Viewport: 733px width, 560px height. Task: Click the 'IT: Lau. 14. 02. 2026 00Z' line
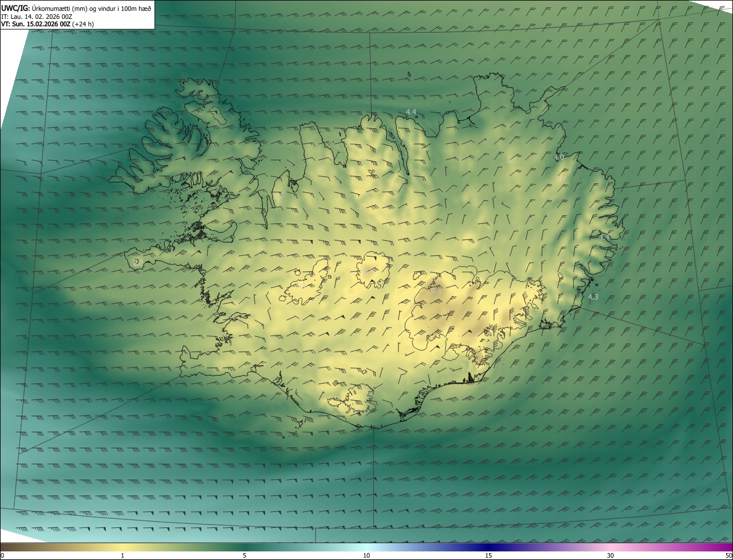coord(37,16)
